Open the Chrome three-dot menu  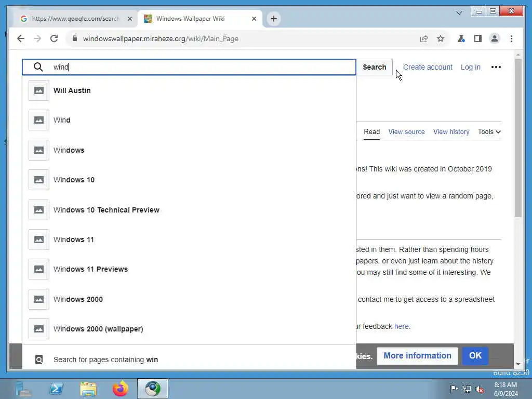pyautogui.click(x=511, y=38)
